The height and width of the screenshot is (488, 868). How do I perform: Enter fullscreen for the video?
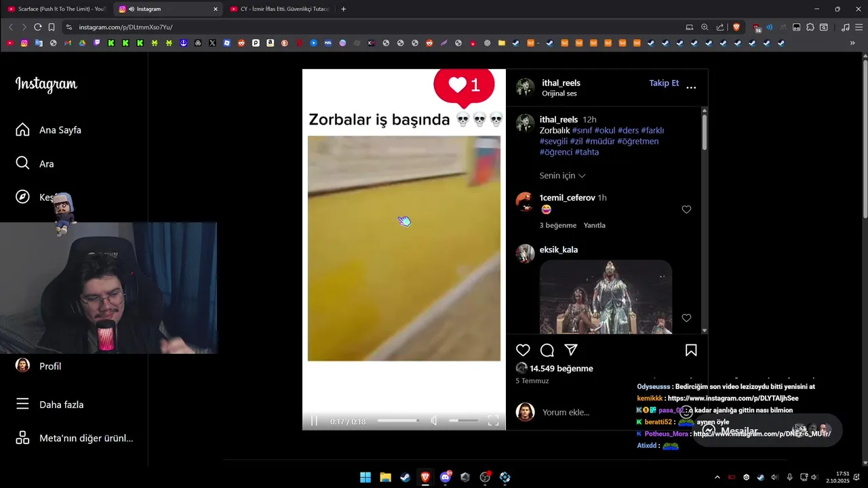(x=494, y=421)
